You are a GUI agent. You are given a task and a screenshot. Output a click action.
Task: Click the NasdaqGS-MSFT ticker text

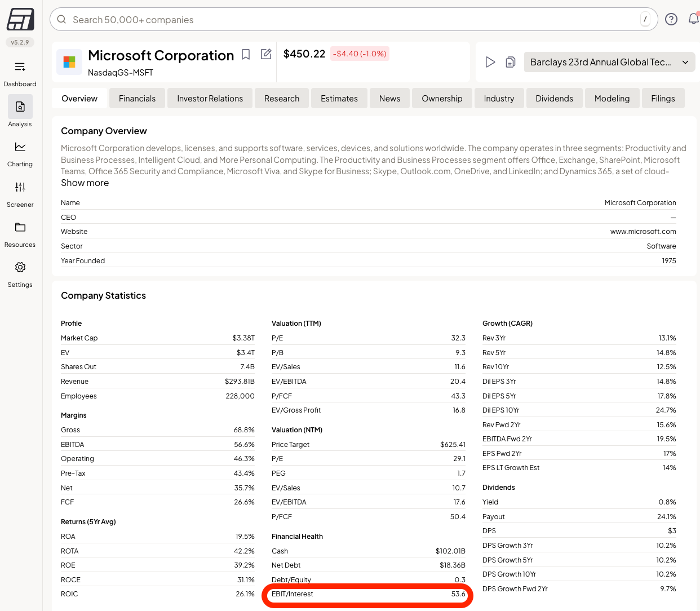click(121, 73)
